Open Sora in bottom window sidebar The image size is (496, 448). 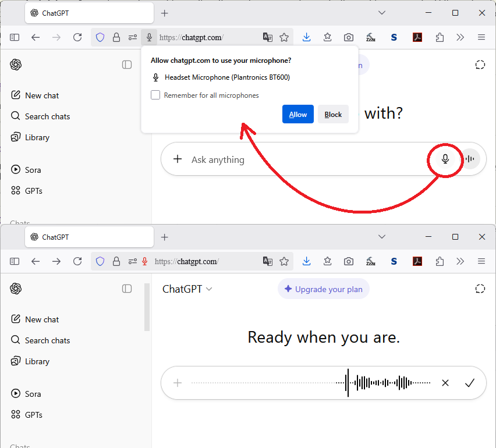tap(26, 394)
